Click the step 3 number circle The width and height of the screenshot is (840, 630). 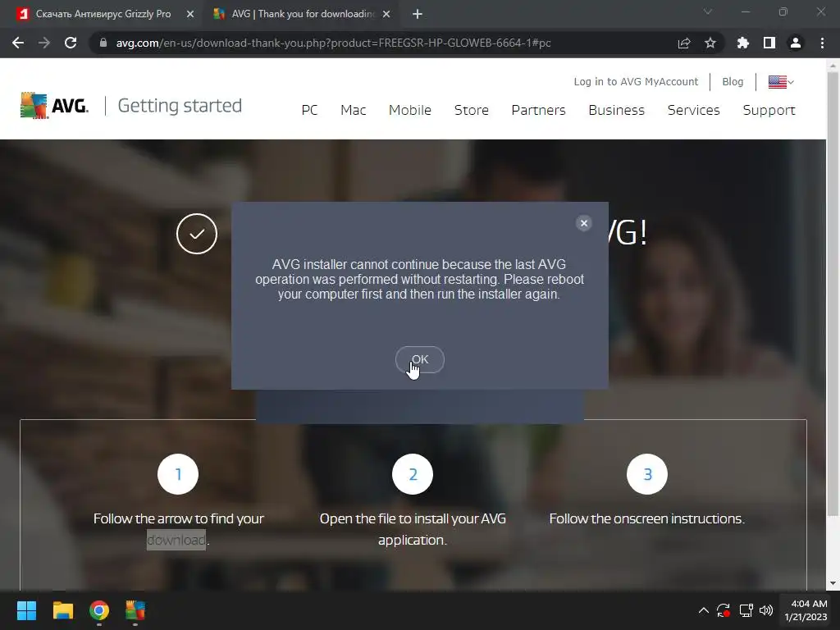coord(647,474)
